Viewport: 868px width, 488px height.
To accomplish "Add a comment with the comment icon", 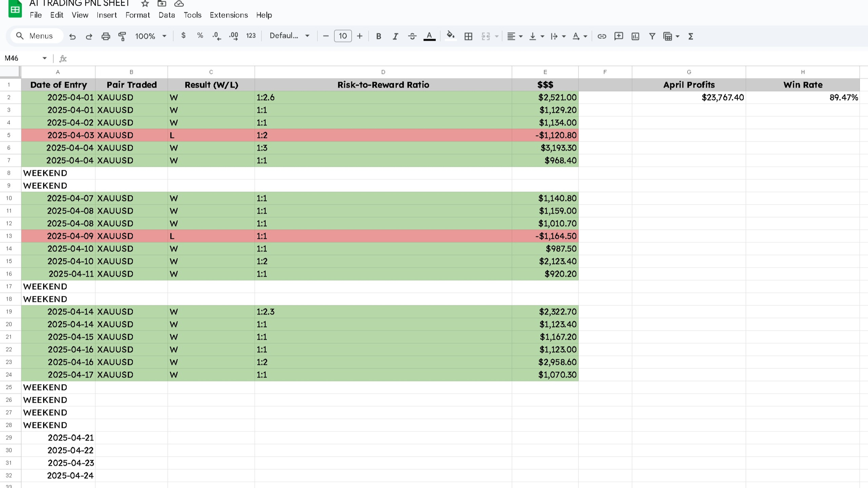I will (x=618, y=36).
